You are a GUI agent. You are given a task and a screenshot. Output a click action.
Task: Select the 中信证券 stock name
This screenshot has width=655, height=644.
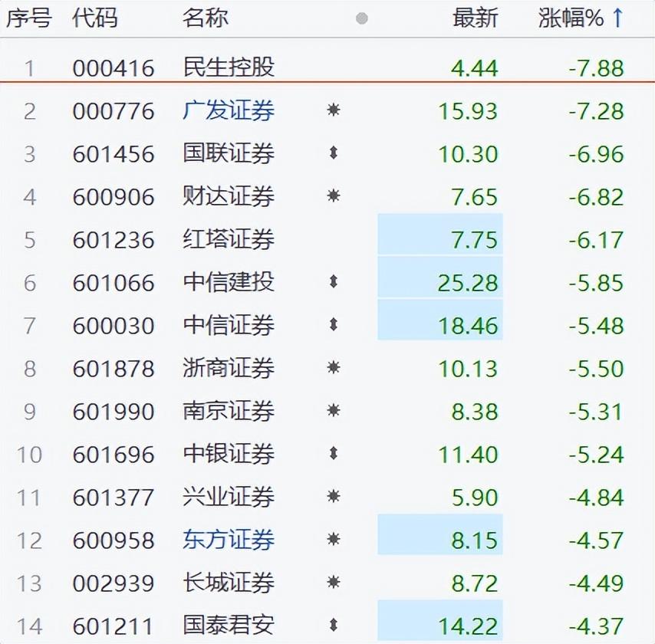229,325
